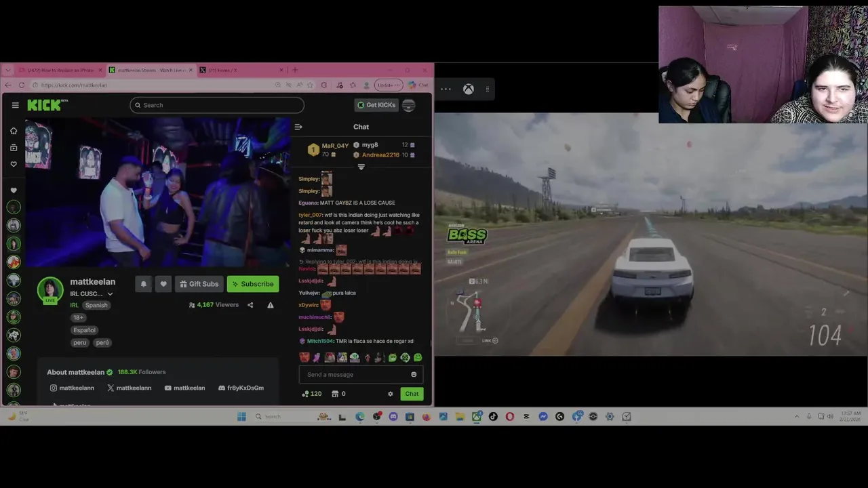Bookmark page with star icon
868x488 pixels.
(311, 85)
